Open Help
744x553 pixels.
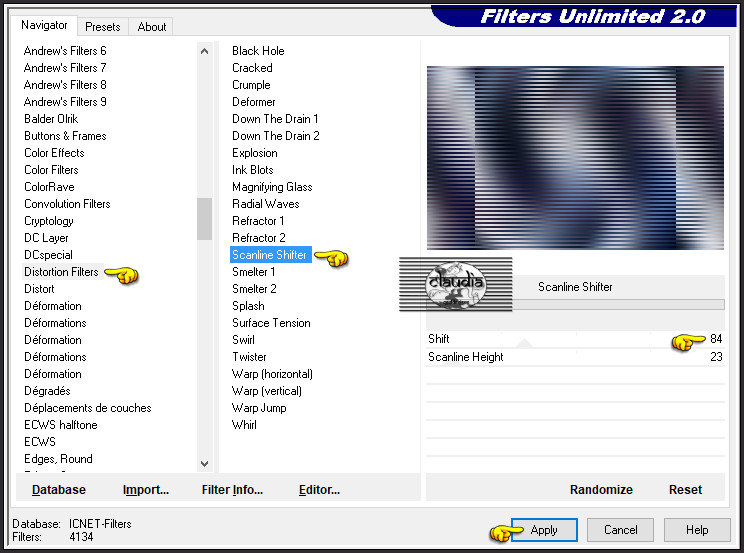[x=697, y=530]
